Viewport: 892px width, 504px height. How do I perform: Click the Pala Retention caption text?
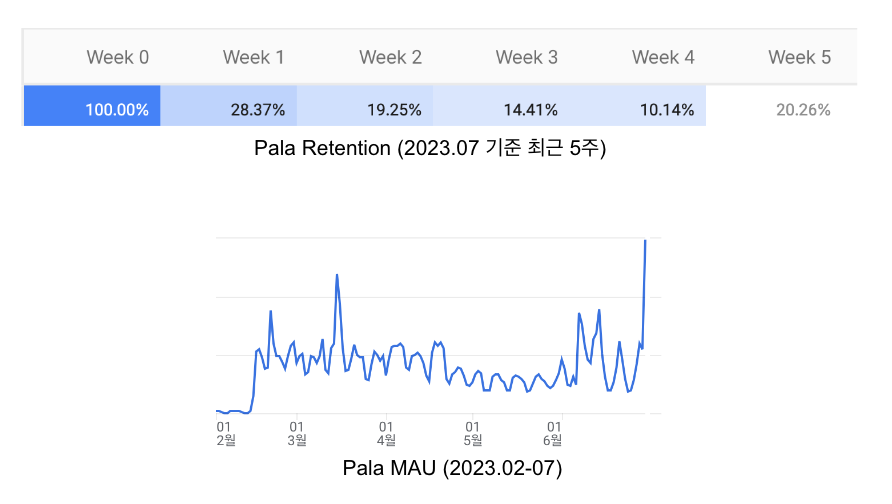431,150
